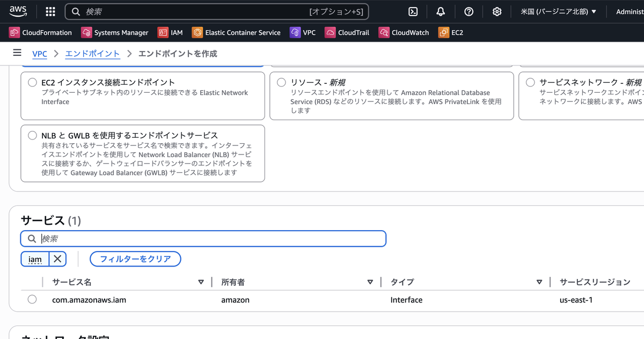Image resolution: width=644 pixels, height=339 pixels.
Task: Click the Interface type cell
Action: pos(406,300)
